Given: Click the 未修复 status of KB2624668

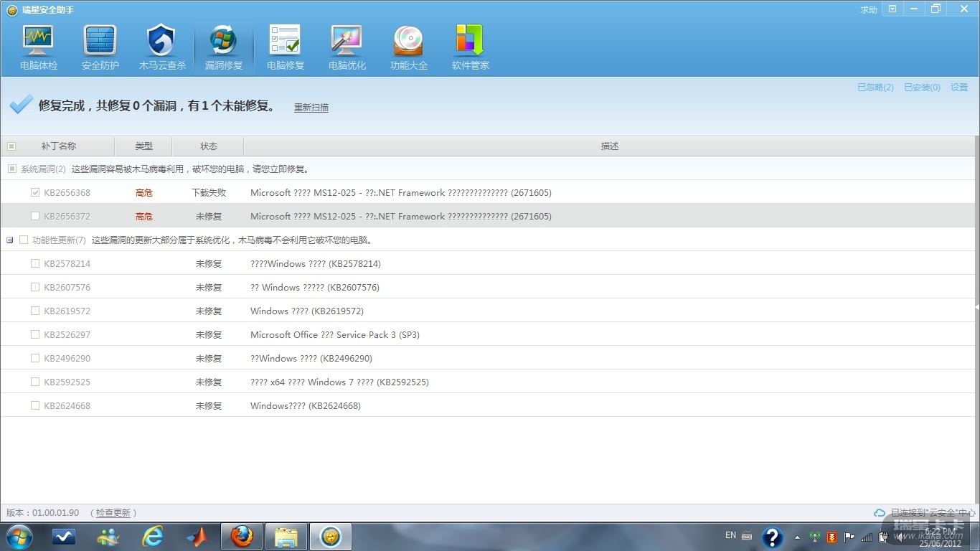Looking at the screenshot, I should (209, 405).
